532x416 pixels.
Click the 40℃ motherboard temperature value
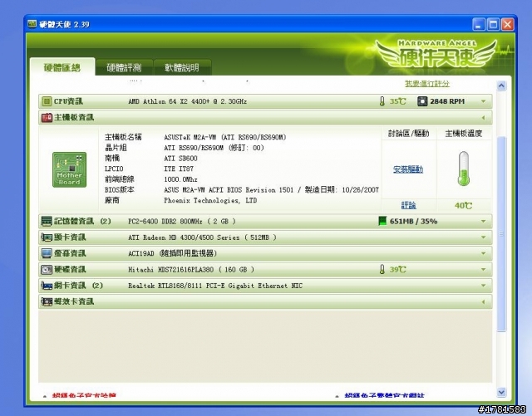pos(463,205)
